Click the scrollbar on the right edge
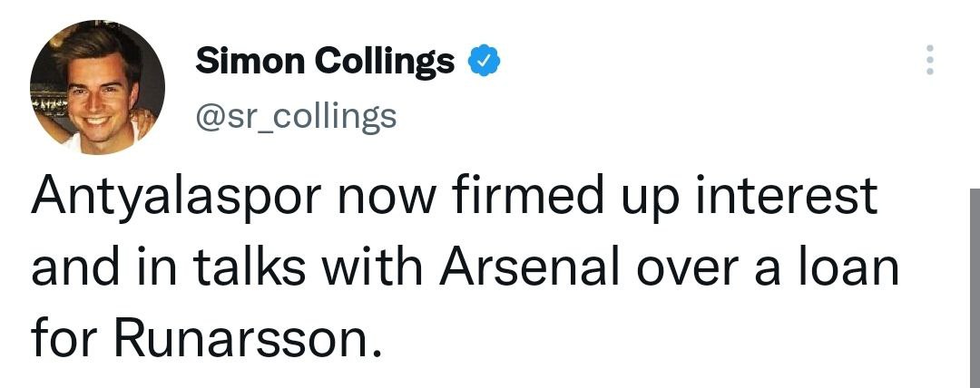980x388 pixels. pyautogui.click(x=975, y=281)
